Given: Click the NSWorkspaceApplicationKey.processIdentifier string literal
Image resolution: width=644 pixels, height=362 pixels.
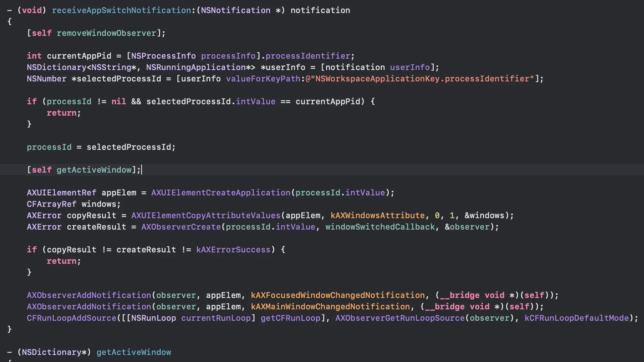Looking at the screenshot, I should [420, 79].
